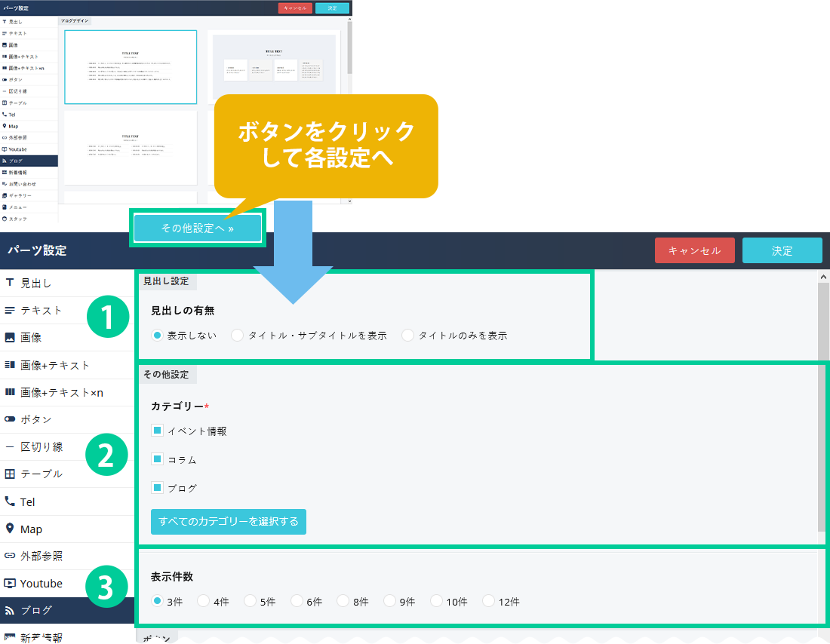Click the Youtube play icon in sidebar
The width and height of the screenshot is (830, 644).
[10, 583]
